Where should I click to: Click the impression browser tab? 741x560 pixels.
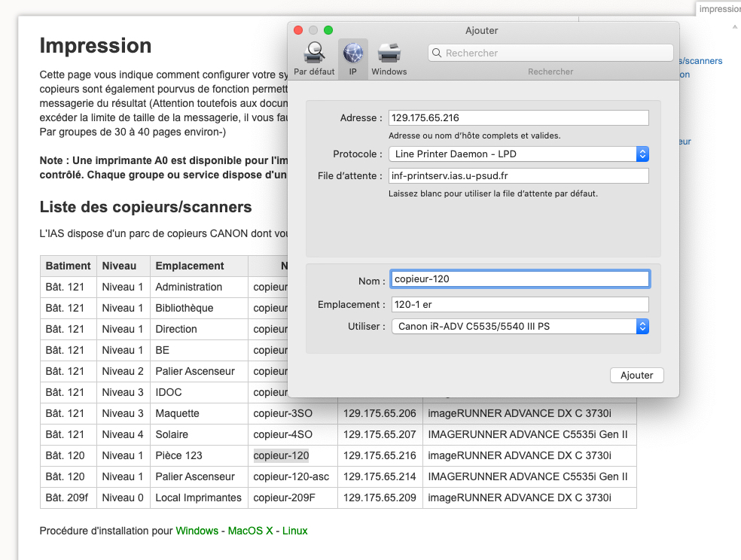click(x=719, y=9)
